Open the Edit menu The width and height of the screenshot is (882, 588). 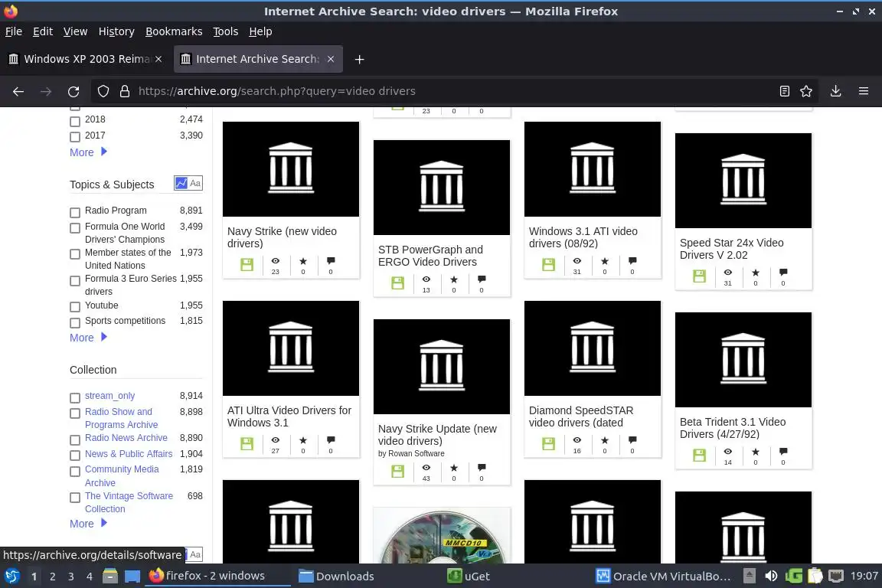tap(43, 31)
